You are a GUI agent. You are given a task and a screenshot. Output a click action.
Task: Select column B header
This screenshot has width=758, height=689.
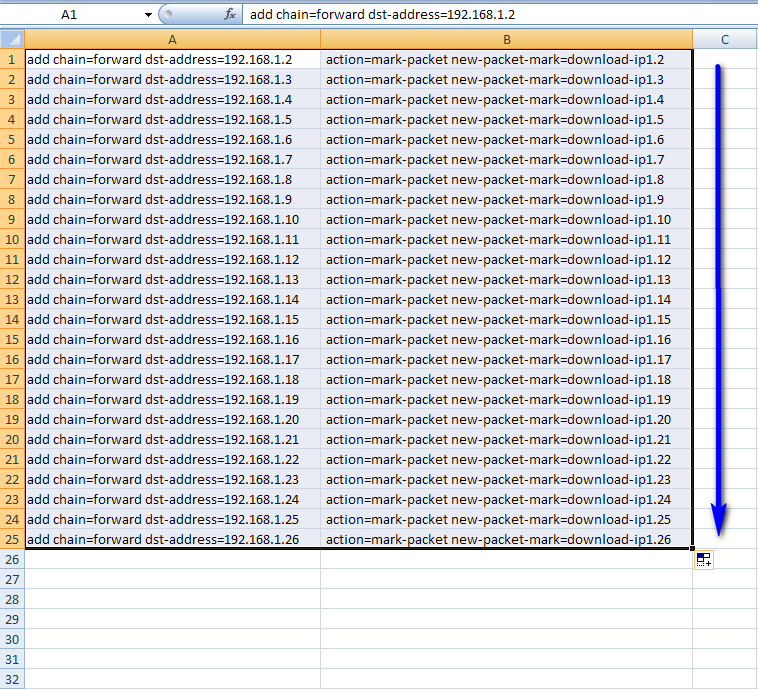click(x=507, y=40)
